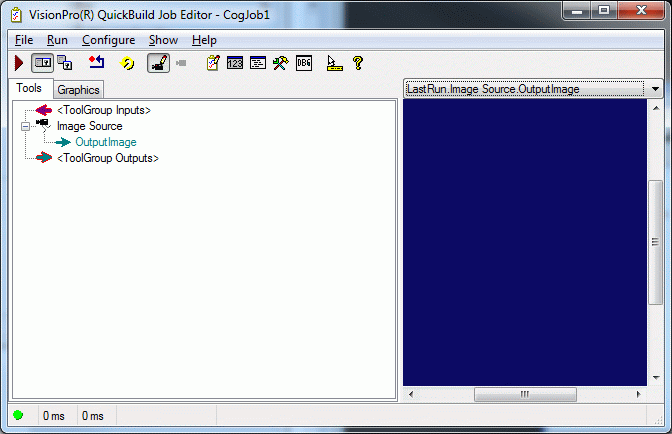Toggle the pressed two-pane display icon
Viewport: 672px width, 434px height.
point(42,63)
